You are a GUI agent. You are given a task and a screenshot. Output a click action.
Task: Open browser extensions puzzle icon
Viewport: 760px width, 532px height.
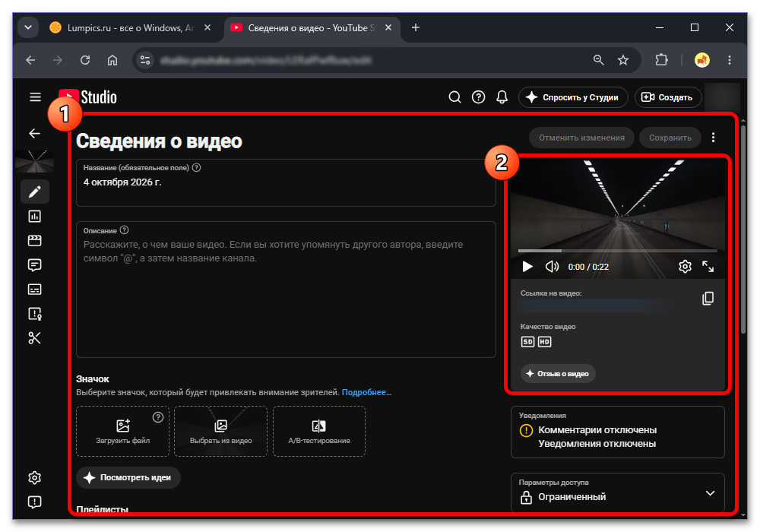pyautogui.click(x=661, y=60)
